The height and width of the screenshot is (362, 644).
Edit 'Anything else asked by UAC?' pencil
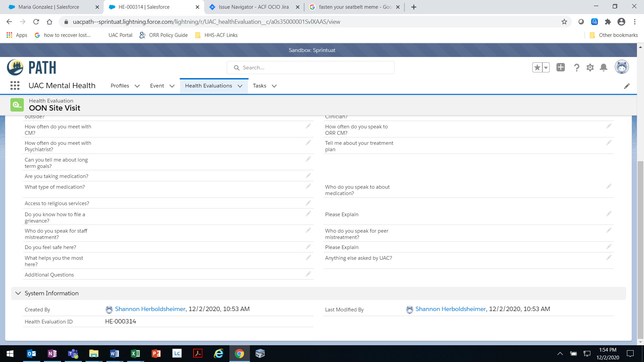609,257
